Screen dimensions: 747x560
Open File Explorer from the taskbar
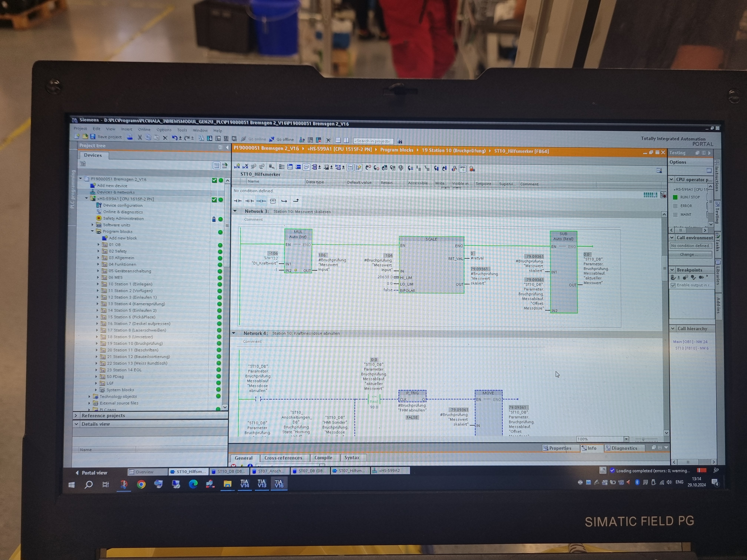pyautogui.click(x=227, y=484)
